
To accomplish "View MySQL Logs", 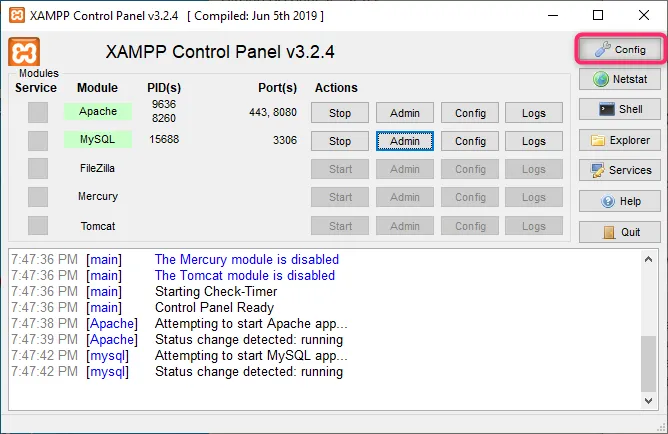I will [534, 141].
